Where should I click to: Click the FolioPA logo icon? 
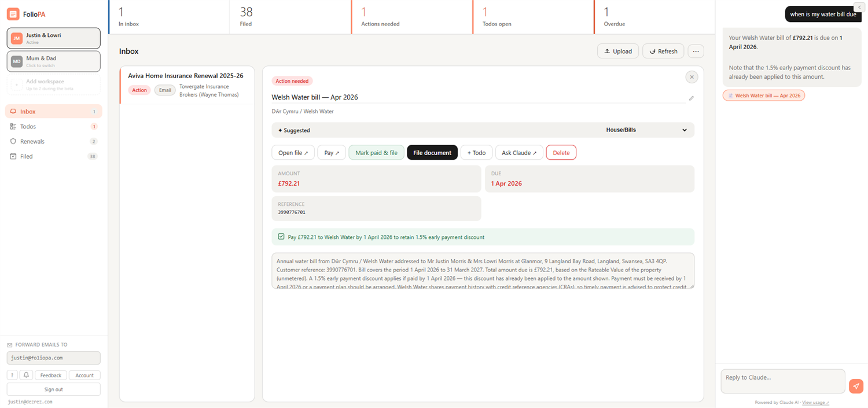[x=13, y=14]
